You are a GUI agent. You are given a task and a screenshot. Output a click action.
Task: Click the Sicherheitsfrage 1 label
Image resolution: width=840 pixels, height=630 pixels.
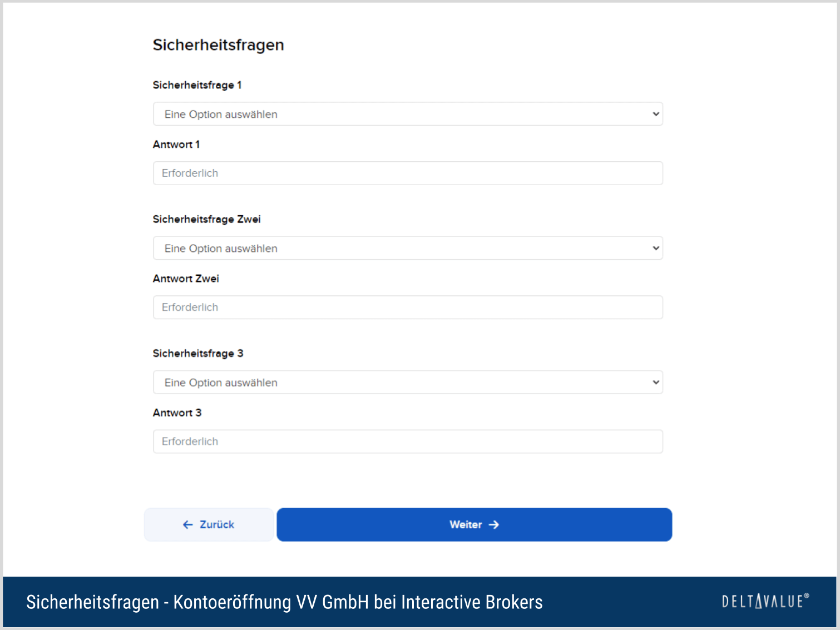click(197, 85)
